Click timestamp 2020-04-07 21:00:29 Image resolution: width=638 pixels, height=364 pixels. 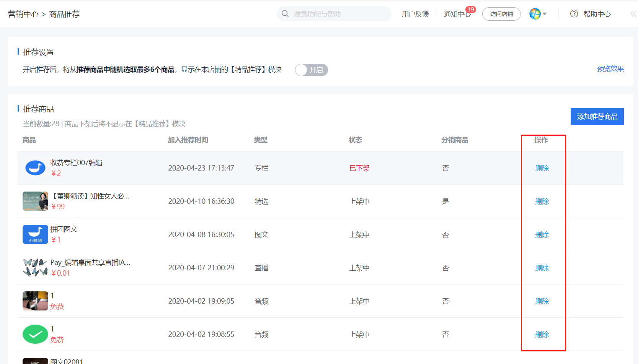[x=201, y=268]
